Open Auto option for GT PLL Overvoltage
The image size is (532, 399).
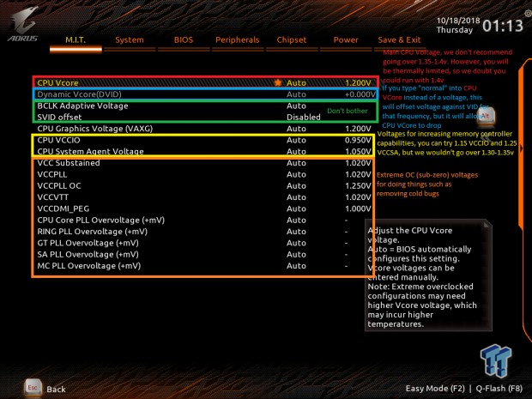(x=296, y=243)
